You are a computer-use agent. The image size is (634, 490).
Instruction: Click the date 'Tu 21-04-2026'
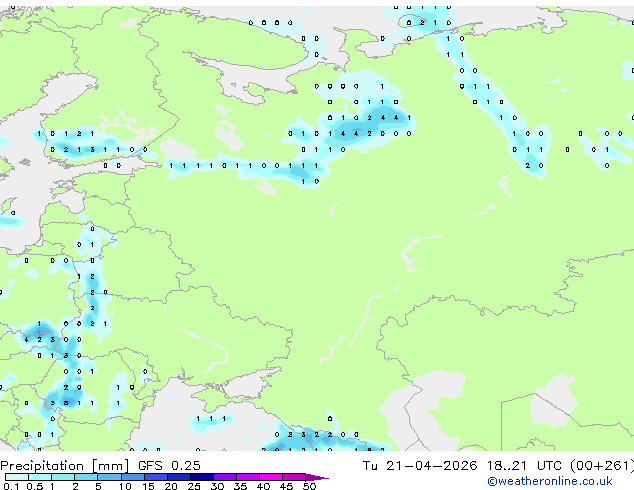[x=420, y=466]
